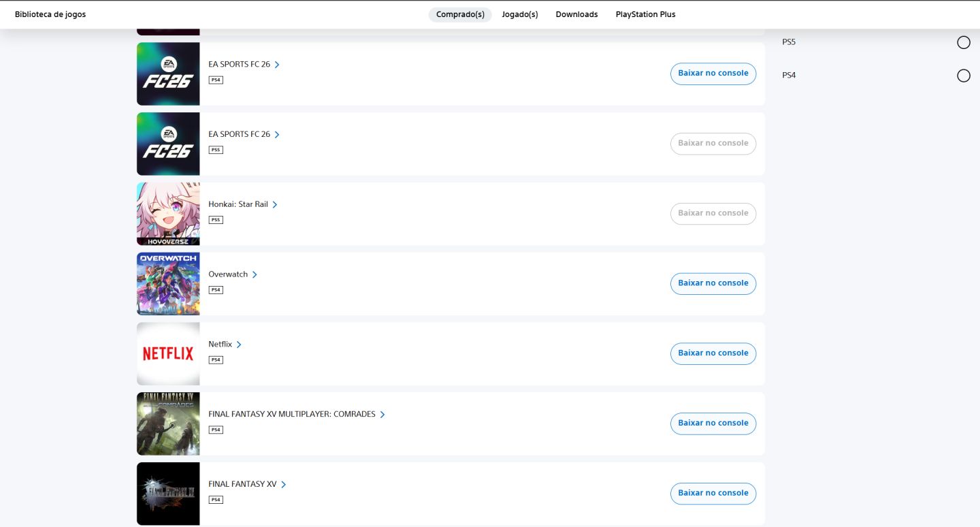Go to the Downloads tab

pos(576,14)
